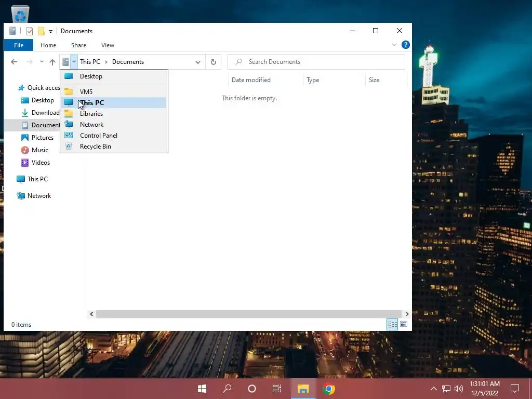
Task: Open the volume tray icon
Action: tap(459, 389)
